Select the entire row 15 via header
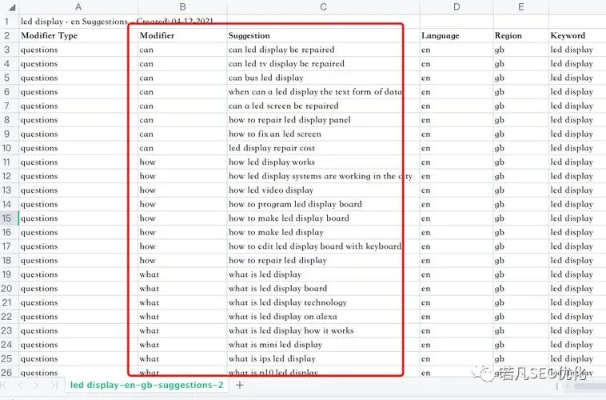The height and width of the screenshot is (400, 606). pyautogui.click(x=8, y=218)
